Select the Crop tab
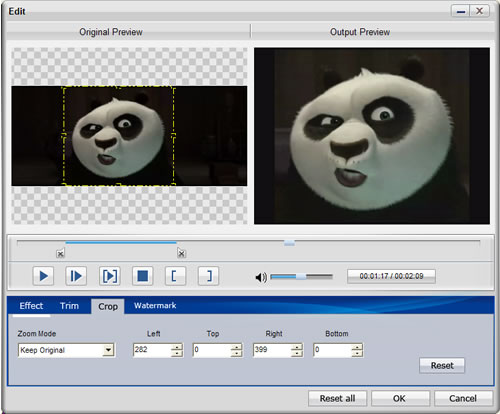Viewport: 500px width, 414px height. pyautogui.click(x=108, y=306)
